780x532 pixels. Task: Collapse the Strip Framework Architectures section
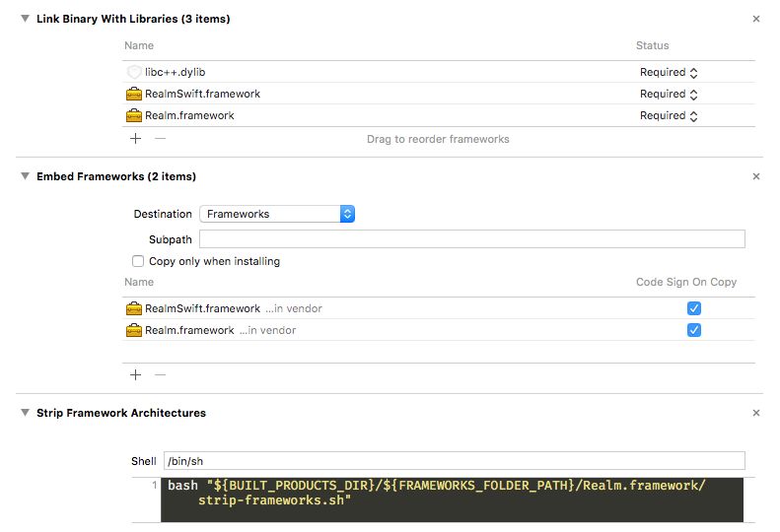25,412
